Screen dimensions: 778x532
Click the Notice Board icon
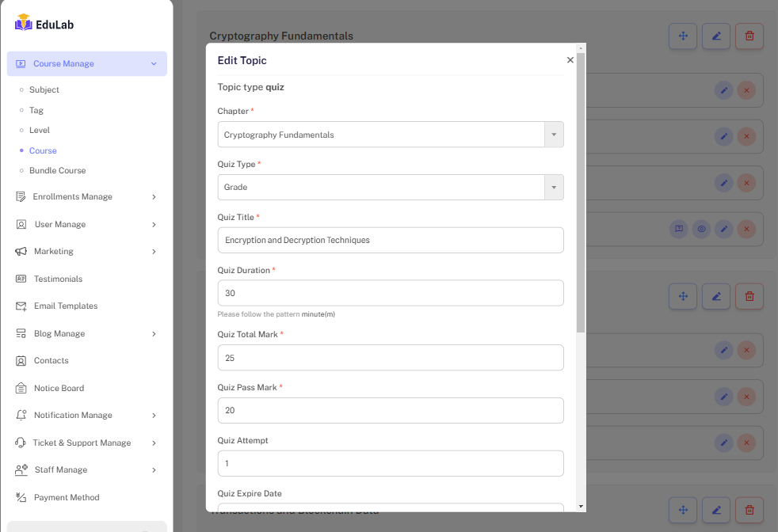[21, 388]
